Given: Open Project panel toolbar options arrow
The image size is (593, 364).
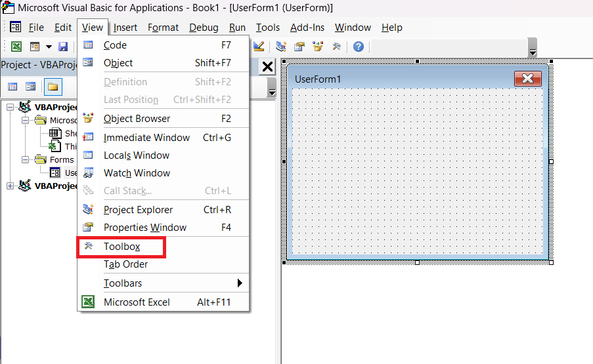Looking at the screenshot, I should click(271, 88).
